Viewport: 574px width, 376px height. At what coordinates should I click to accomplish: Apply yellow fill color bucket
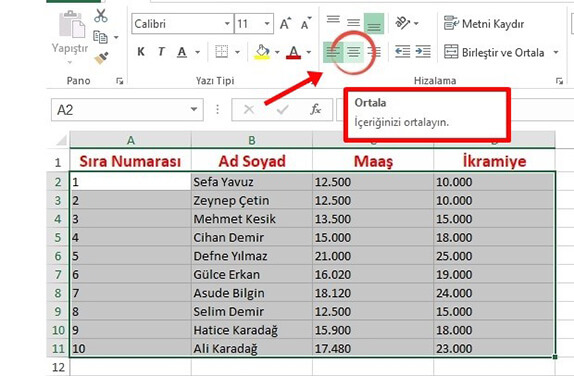[x=262, y=52]
